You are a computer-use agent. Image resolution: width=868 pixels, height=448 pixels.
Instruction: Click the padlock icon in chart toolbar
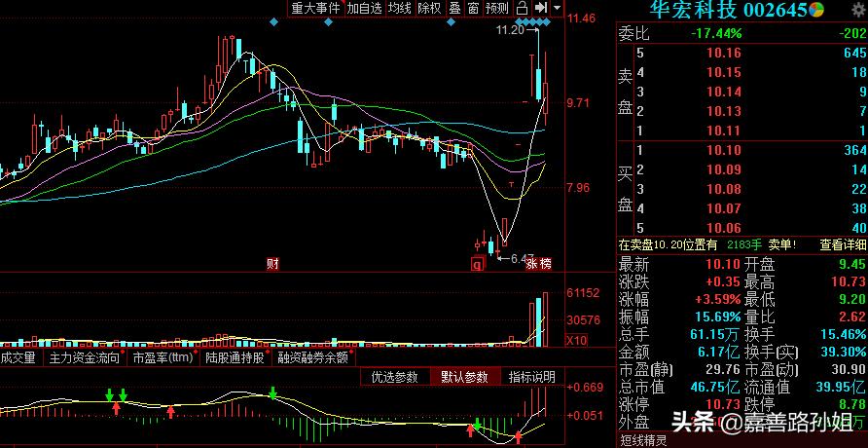pyautogui.click(x=521, y=8)
